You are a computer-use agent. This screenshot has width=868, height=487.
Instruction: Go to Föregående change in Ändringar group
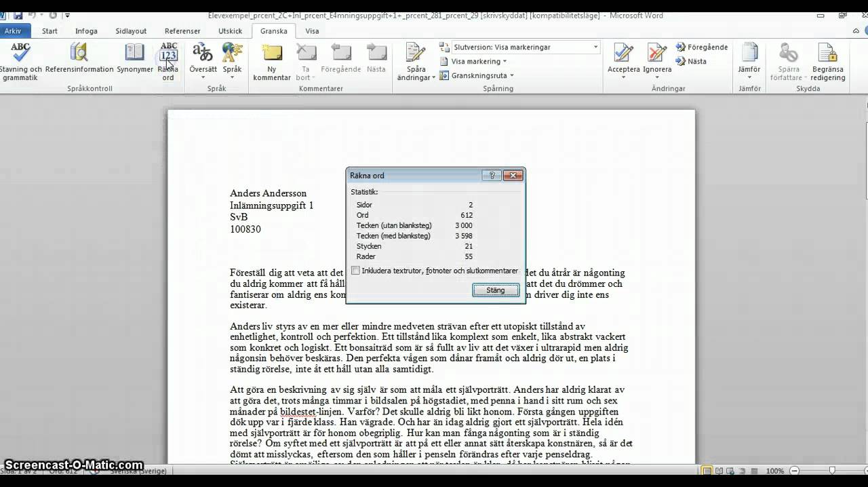click(702, 47)
